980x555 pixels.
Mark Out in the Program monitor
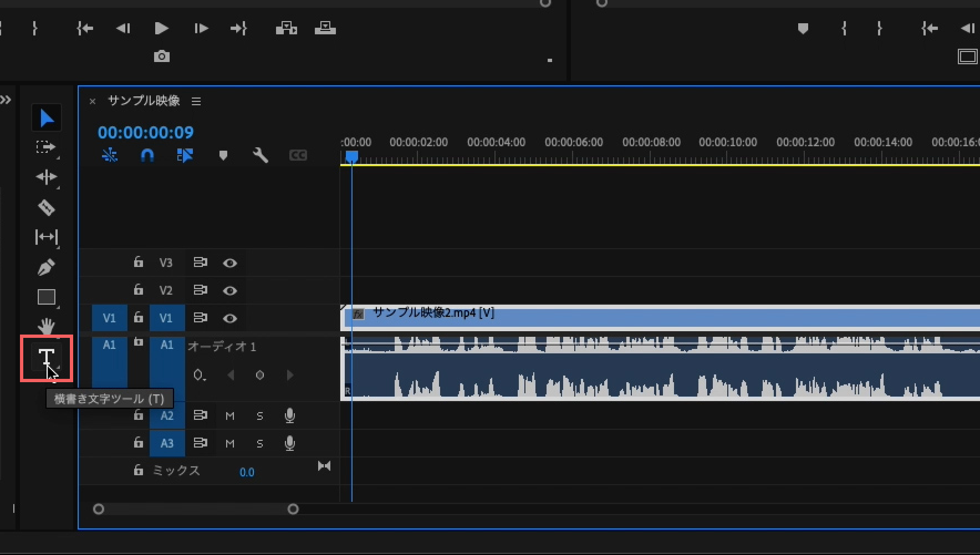point(879,28)
